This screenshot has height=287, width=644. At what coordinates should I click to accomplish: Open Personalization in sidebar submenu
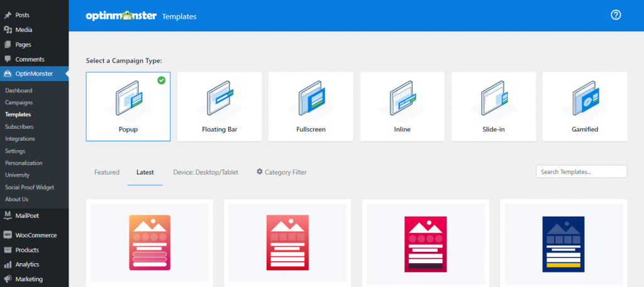[x=24, y=163]
